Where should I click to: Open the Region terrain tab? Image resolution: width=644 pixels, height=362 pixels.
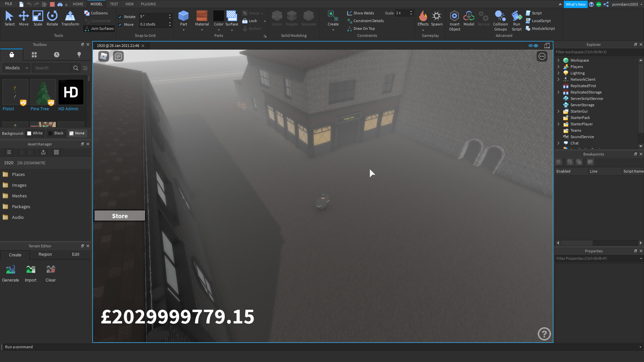(45, 254)
